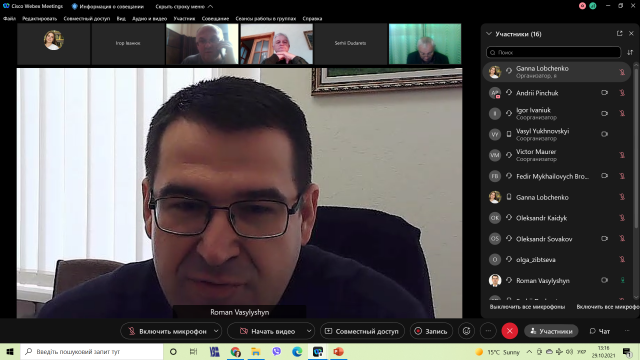Turn on camera with Начать видео
This screenshot has height=360, width=640.
(x=267, y=331)
